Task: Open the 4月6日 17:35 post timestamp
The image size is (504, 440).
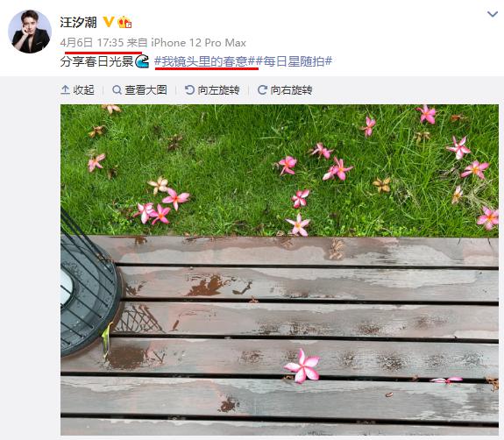Action: [x=92, y=43]
